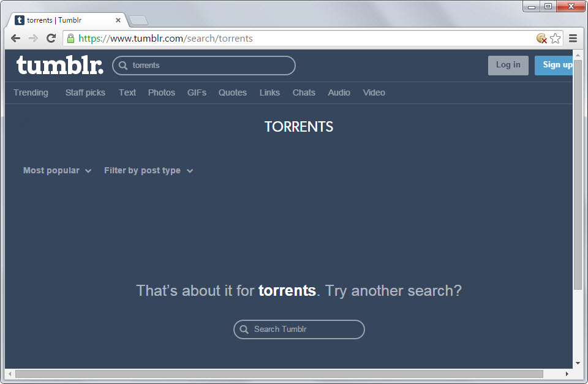
Task: Close the browser window
Action: (x=571, y=6)
